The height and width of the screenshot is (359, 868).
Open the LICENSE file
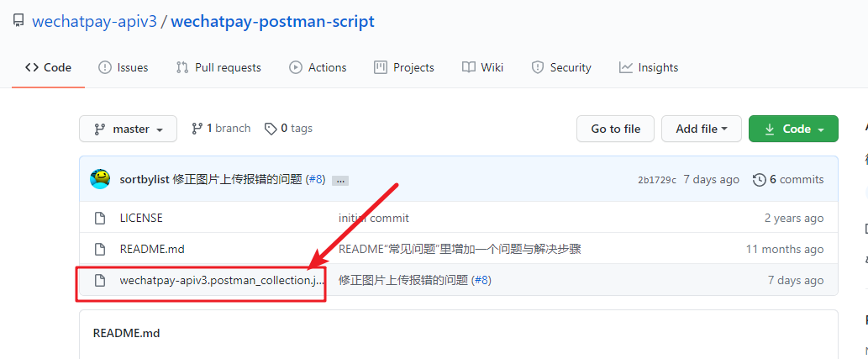[x=141, y=218]
